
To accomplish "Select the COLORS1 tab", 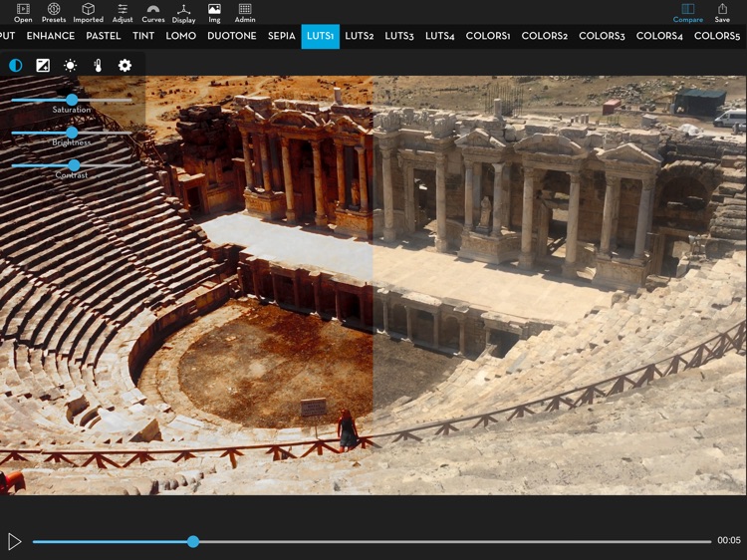I will [x=488, y=36].
